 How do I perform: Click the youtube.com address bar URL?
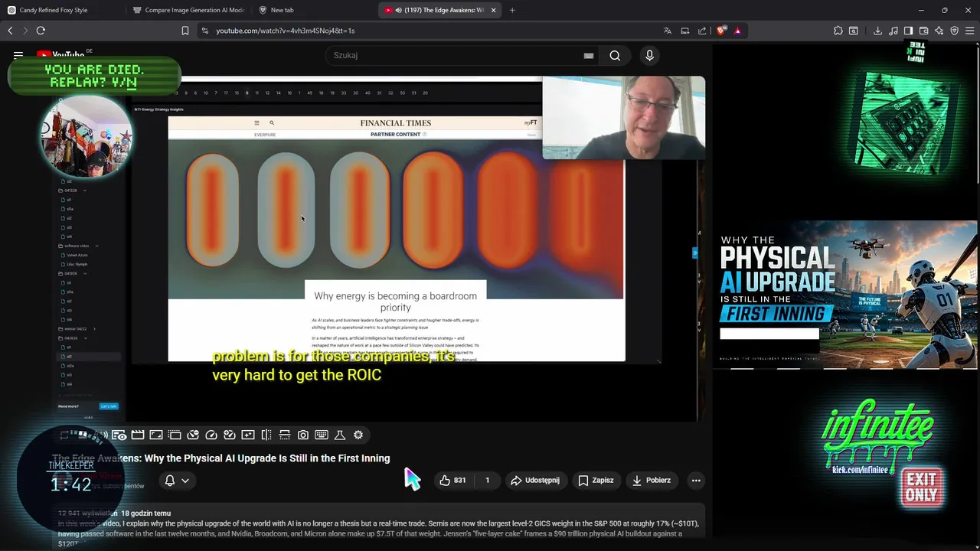285,31
